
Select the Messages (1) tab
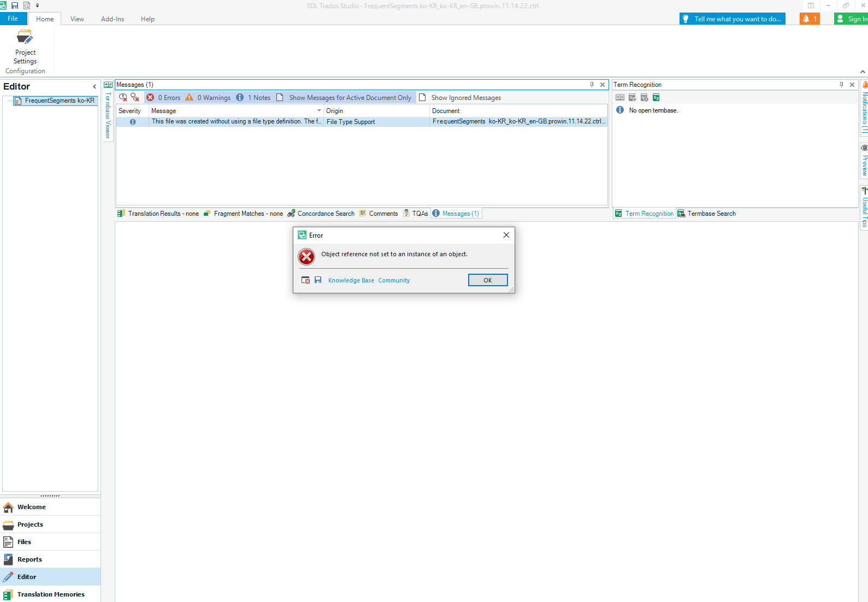click(x=456, y=214)
